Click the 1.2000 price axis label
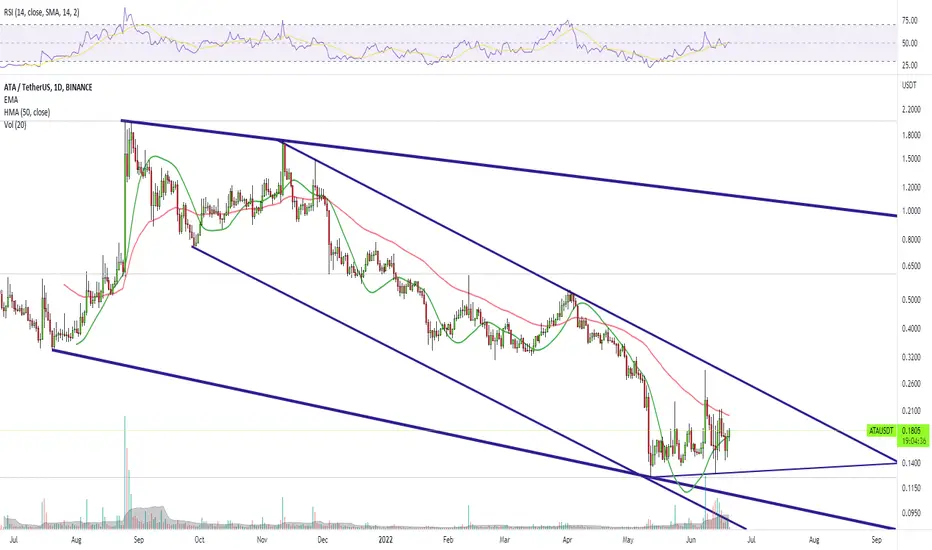 click(911, 187)
